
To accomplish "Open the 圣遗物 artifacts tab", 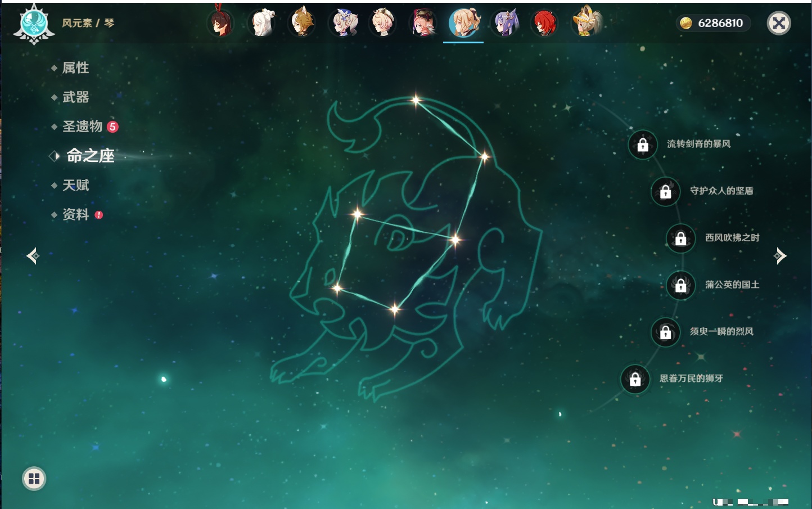I will tap(82, 127).
